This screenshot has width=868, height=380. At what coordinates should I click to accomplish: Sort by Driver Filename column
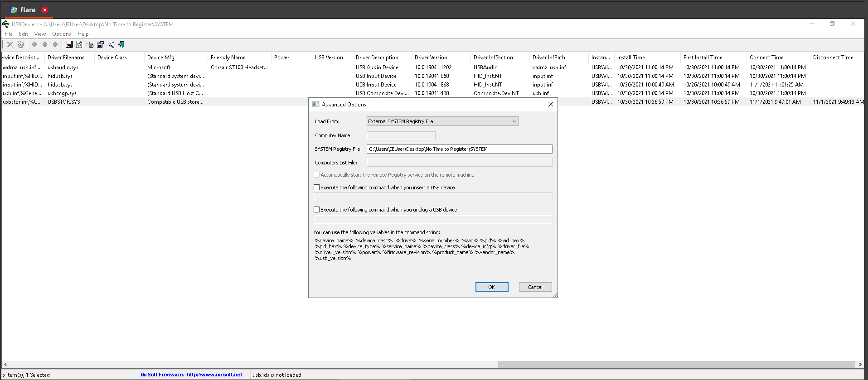point(70,58)
